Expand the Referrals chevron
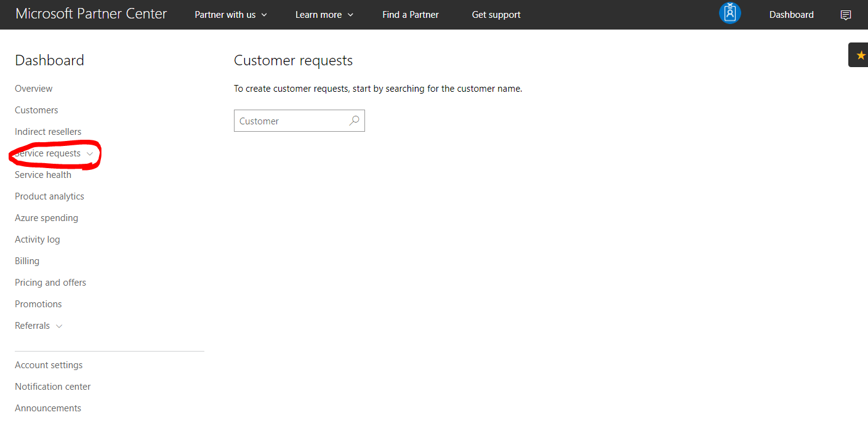Screen dimensions: 868x431 [x=59, y=326]
